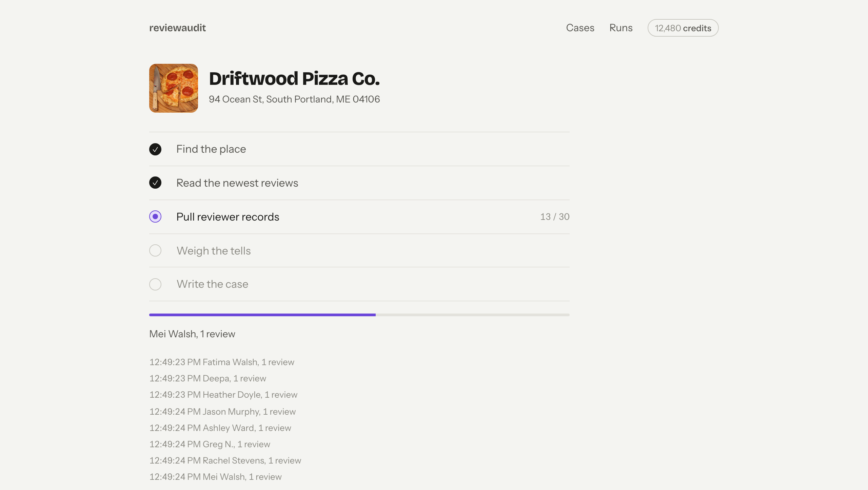The width and height of the screenshot is (868, 490).
Task: Select the Greg N. log entry
Action: pyautogui.click(x=210, y=444)
